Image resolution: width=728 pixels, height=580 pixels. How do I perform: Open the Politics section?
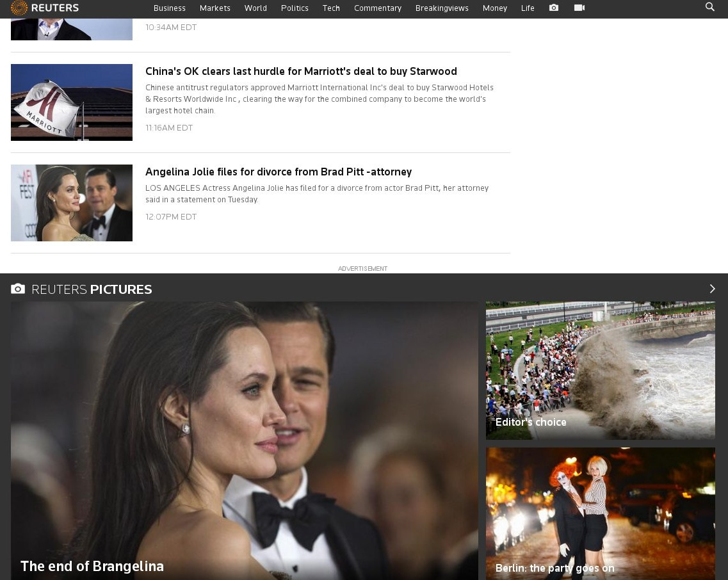click(x=295, y=8)
